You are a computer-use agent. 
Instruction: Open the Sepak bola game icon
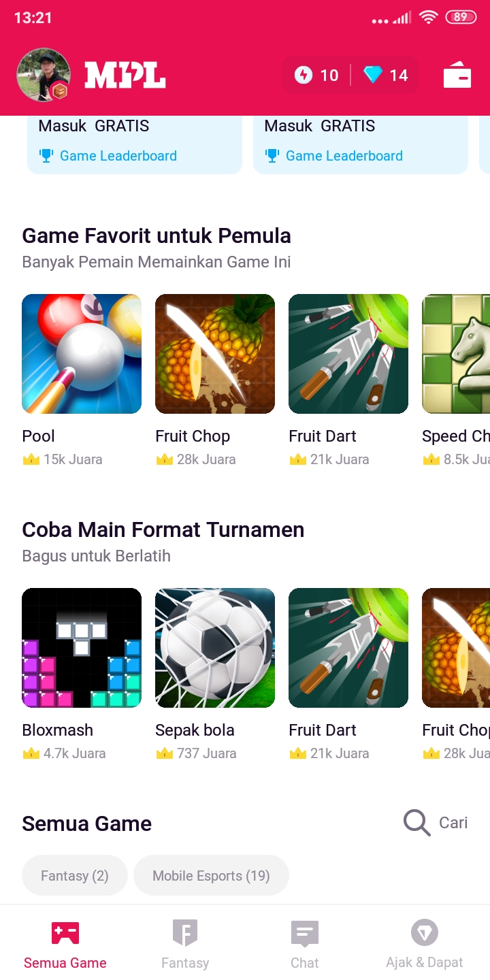215,648
